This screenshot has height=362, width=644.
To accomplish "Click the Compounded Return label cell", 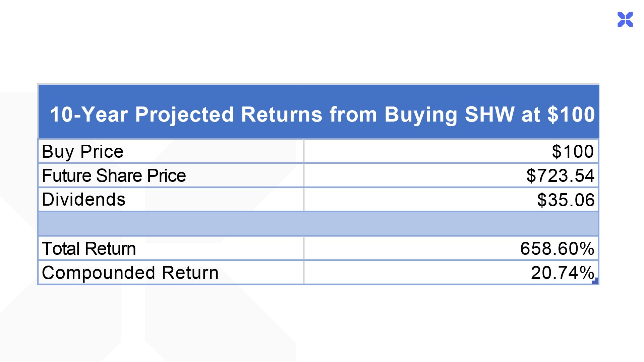I will coord(171,272).
